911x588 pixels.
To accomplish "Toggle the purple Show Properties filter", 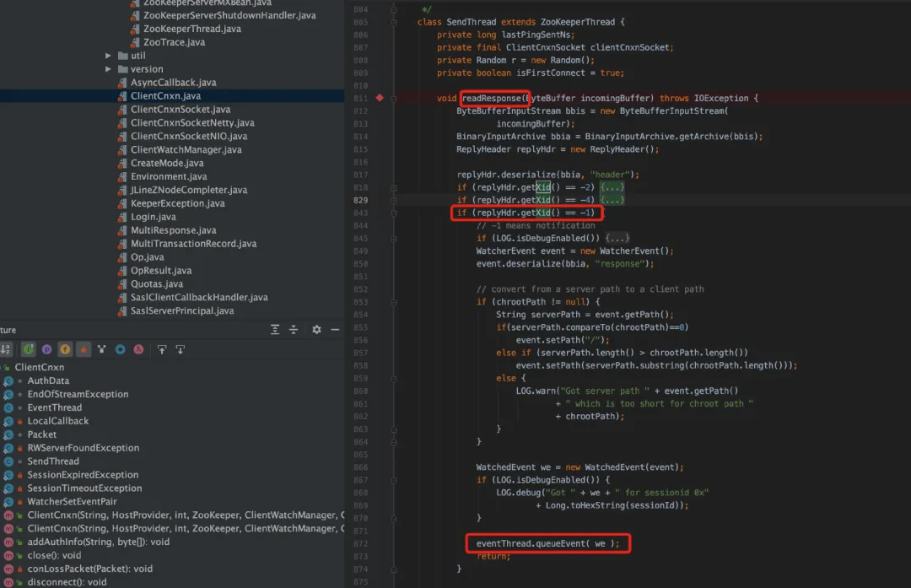I will 46,349.
